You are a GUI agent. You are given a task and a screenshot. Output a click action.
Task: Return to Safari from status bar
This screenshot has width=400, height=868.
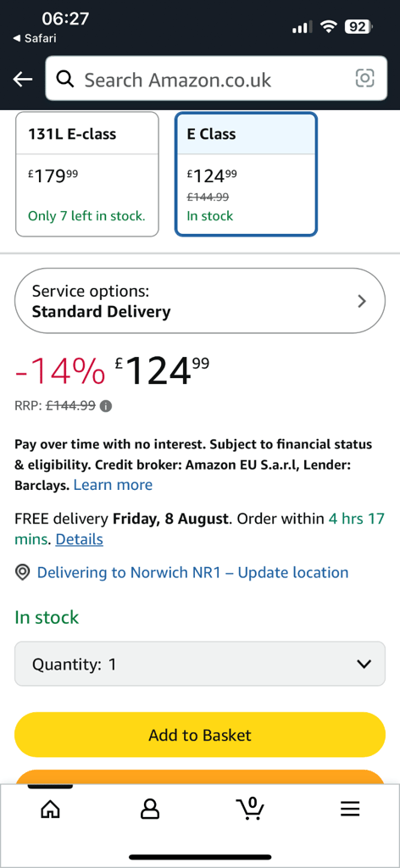[x=34, y=38]
